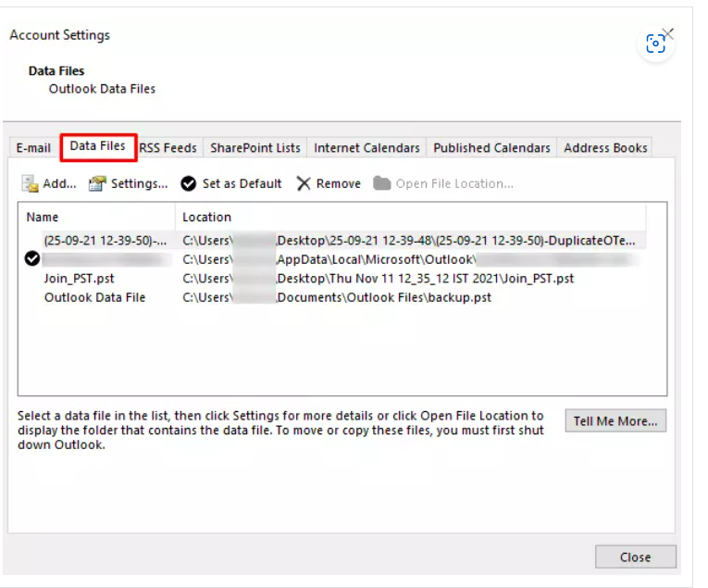Click the Join_PST.pst location path
The height and width of the screenshot is (588, 708).
378,278
